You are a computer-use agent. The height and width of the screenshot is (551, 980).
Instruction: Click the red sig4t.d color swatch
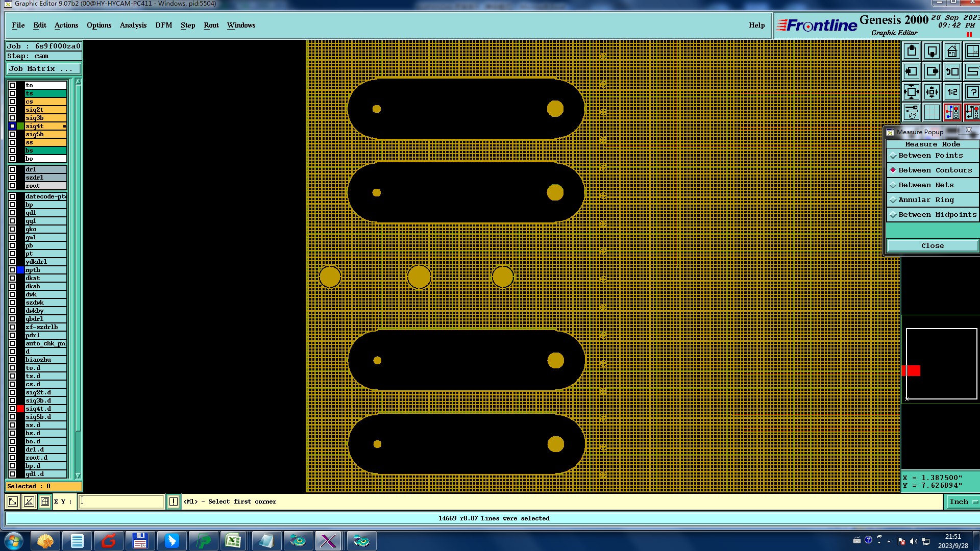(20, 409)
